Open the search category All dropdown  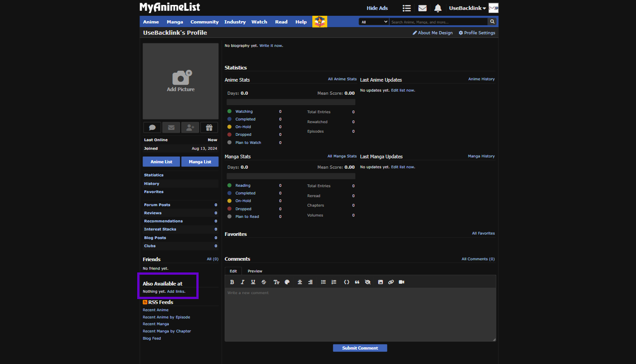[x=373, y=21]
